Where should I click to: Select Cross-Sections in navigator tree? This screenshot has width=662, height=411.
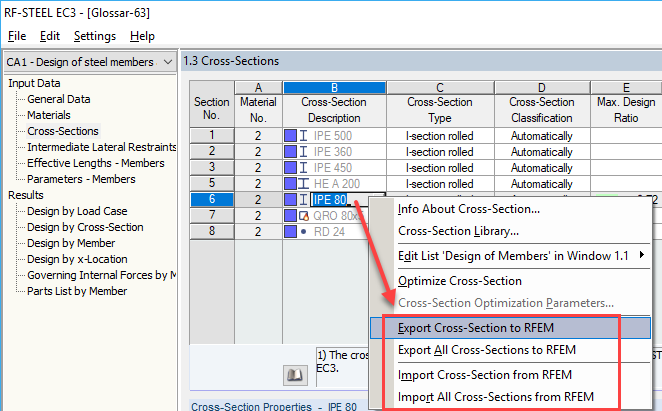tap(62, 131)
